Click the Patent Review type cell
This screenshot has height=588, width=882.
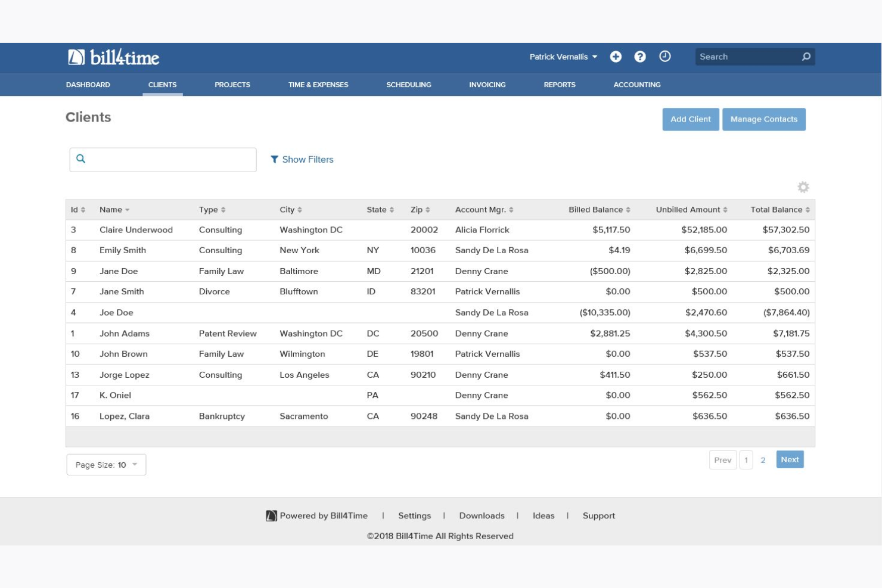click(x=228, y=334)
